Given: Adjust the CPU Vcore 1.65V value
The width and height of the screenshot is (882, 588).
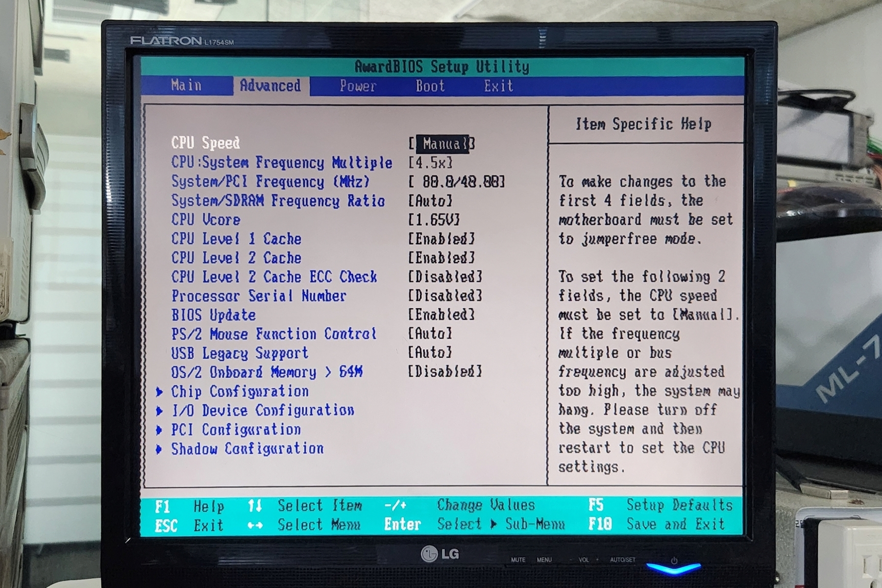Looking at the screenshot, I should [434, 220].
